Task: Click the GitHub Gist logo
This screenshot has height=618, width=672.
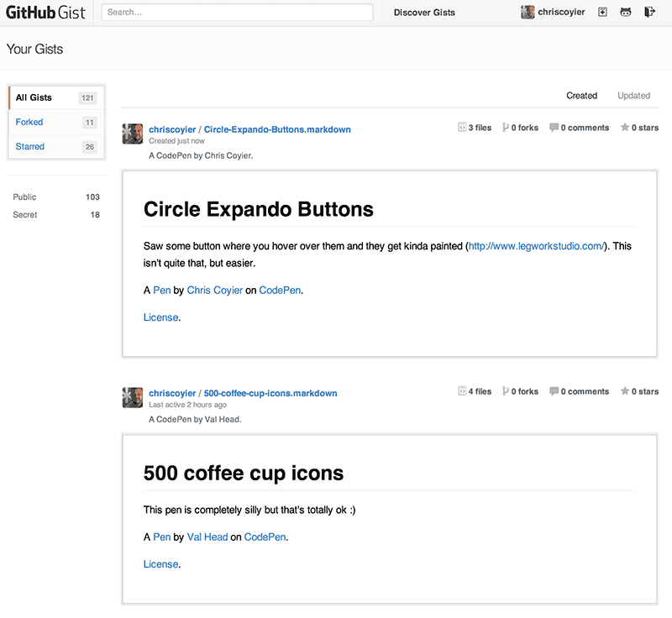Action: click(46, 12)
